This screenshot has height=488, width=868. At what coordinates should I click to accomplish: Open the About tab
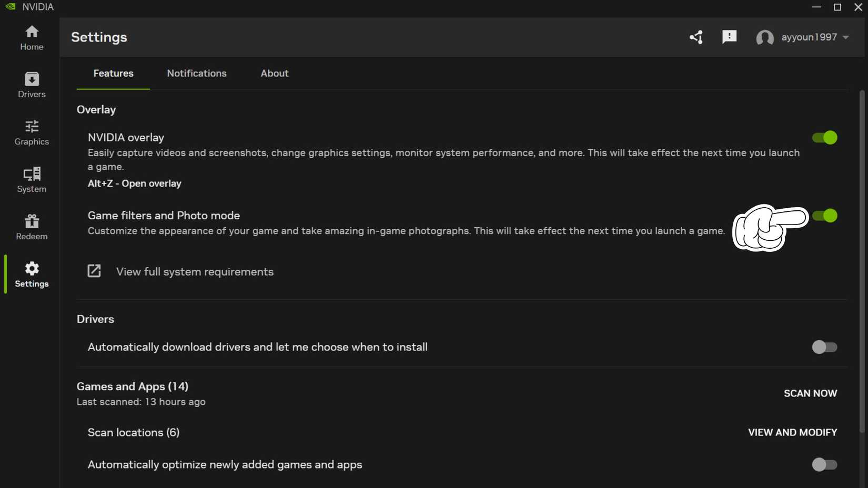[274, 74]
